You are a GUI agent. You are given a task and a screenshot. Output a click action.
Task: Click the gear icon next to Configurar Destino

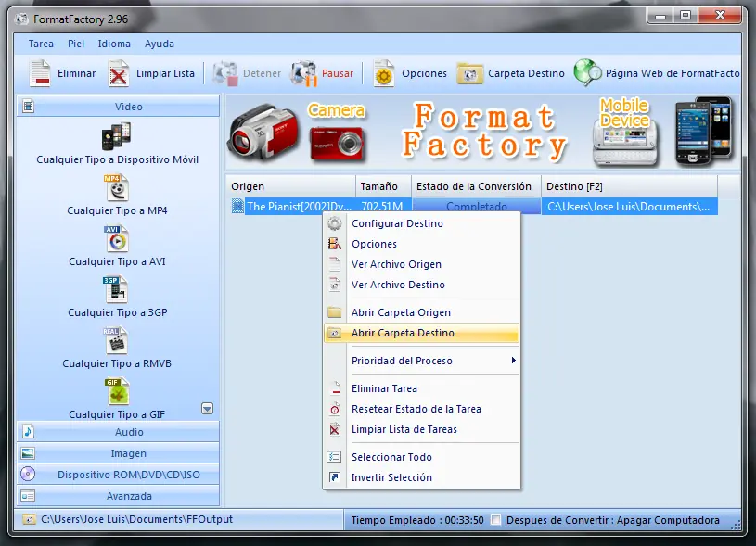tap(335, 223)
